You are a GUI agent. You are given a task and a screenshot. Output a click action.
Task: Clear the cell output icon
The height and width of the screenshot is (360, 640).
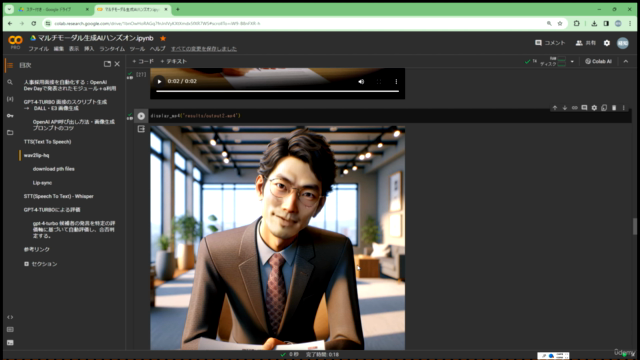tap(141, 129)
